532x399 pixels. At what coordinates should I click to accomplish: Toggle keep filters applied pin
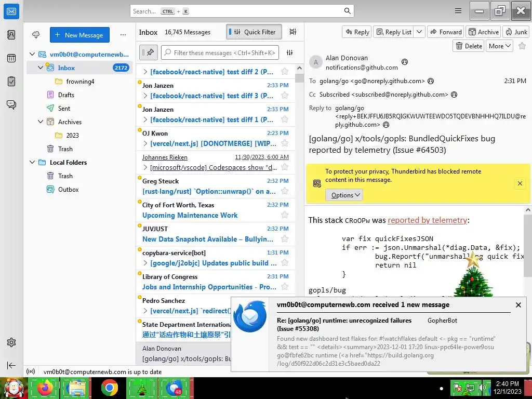click(148, 52)
